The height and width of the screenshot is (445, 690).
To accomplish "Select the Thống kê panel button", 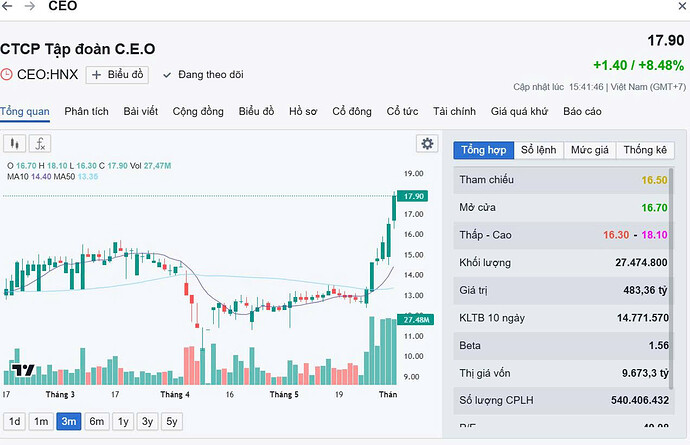I will pyautogui.click(x=645, y=150).
